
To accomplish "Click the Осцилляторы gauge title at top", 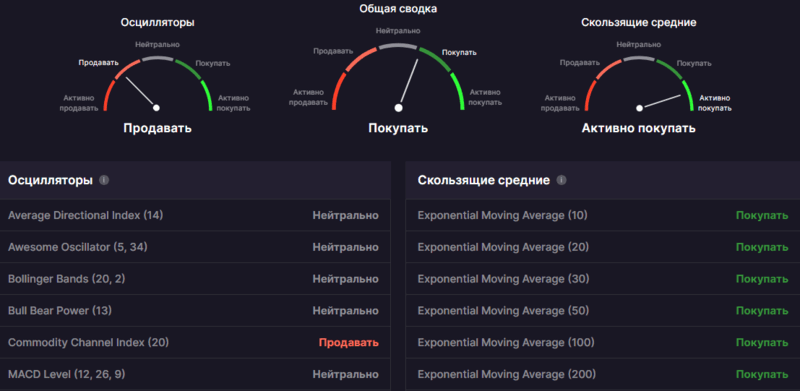I will point(158,22).
